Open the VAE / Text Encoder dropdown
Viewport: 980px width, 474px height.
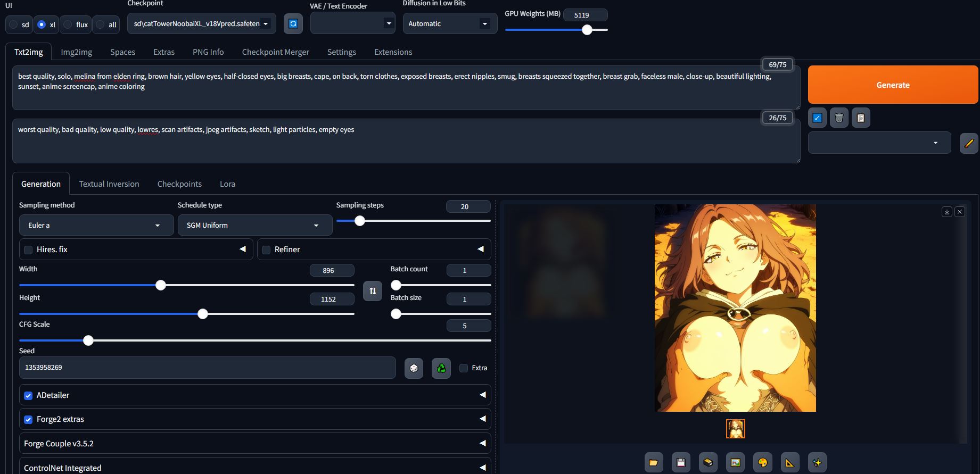coord(352,23)
